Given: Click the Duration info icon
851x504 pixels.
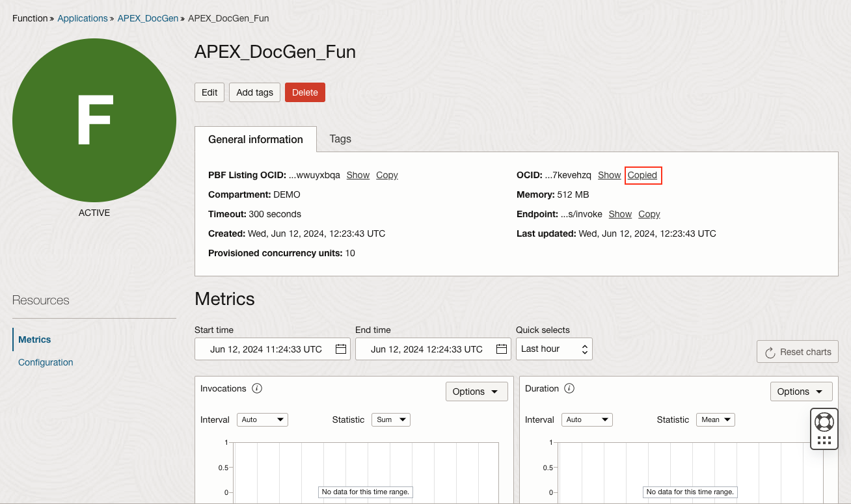Looking at the screenshot, I should (x=569, y=388).
